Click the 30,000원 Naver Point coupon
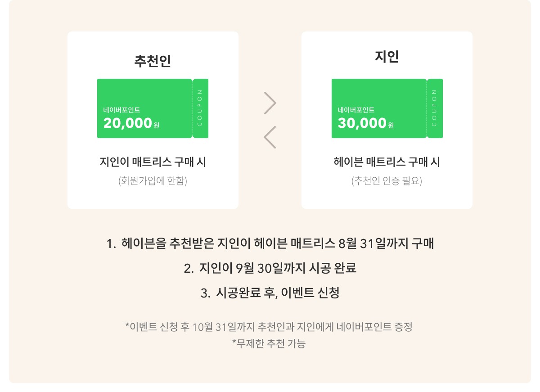Viewport: 540px width, 392px height. click(x=387, y=108)
